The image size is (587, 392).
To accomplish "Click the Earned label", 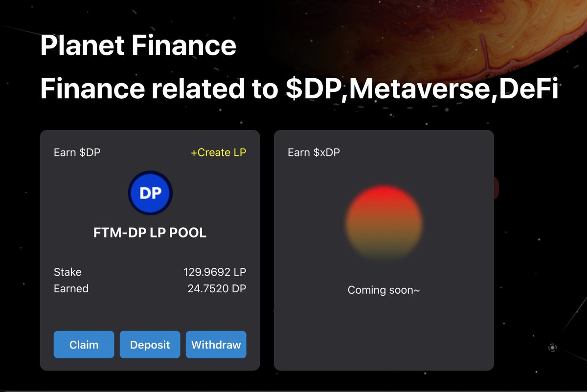I will pos(71,288).
